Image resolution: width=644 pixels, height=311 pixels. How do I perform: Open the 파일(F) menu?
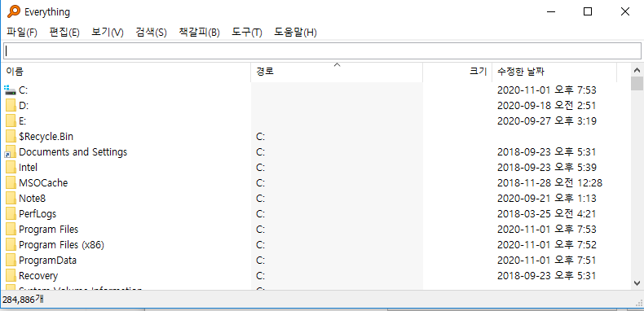point(22,33)
